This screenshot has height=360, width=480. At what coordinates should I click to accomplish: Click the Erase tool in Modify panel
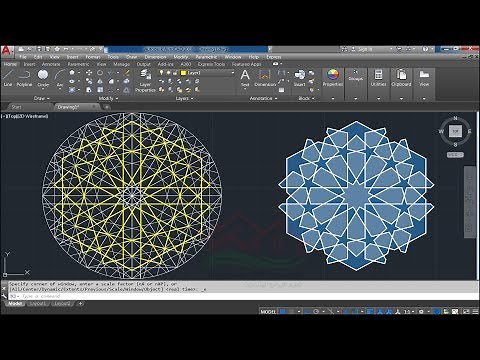127,73
